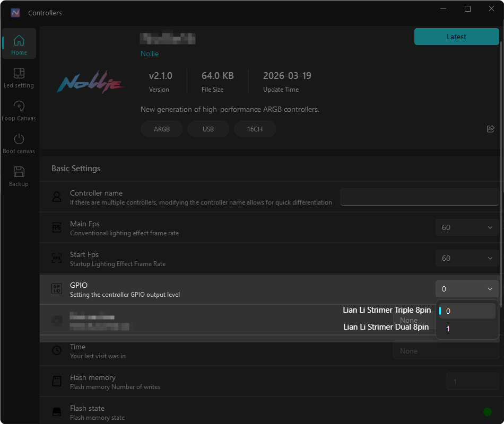This screenshot has height=424, width=504.
Task: Focus the Controller name input field
Action: (420, 197)
